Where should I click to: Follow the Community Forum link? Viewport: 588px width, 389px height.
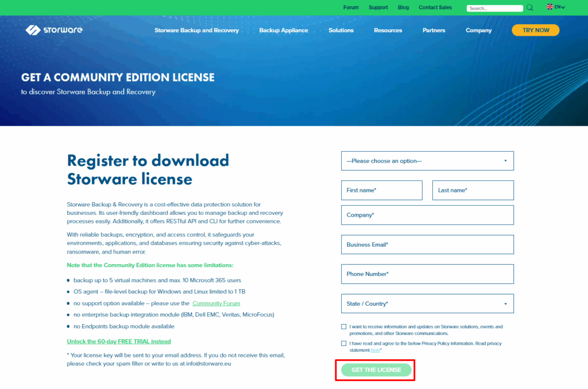[216, 303]
